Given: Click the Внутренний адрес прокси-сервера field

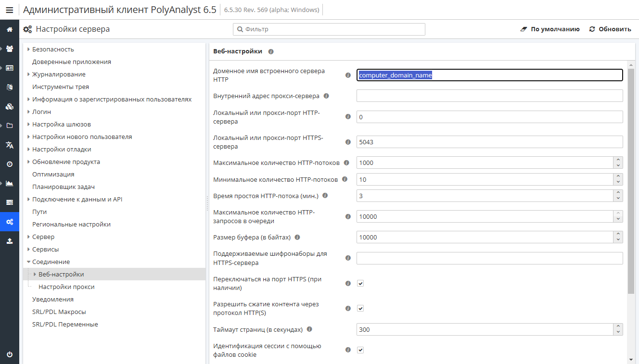Looking at the screenshot, I should click(x=490, y=96).
